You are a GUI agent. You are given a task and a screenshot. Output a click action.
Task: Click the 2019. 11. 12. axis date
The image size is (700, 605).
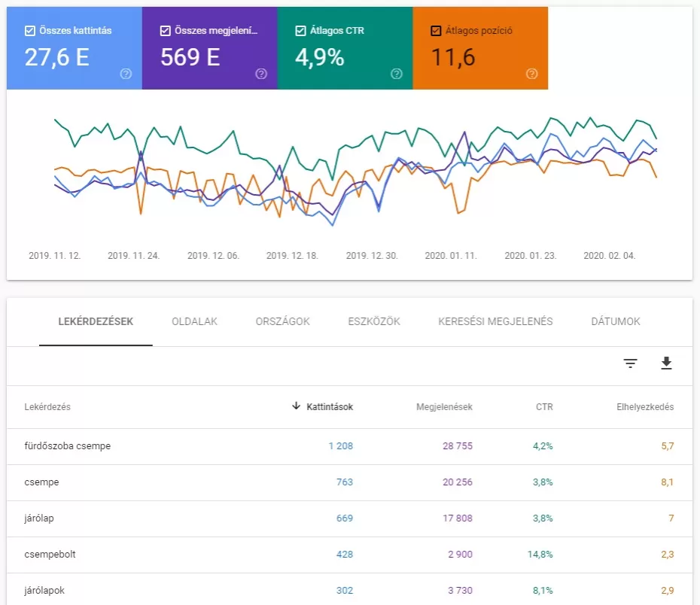tap(54, 256)
